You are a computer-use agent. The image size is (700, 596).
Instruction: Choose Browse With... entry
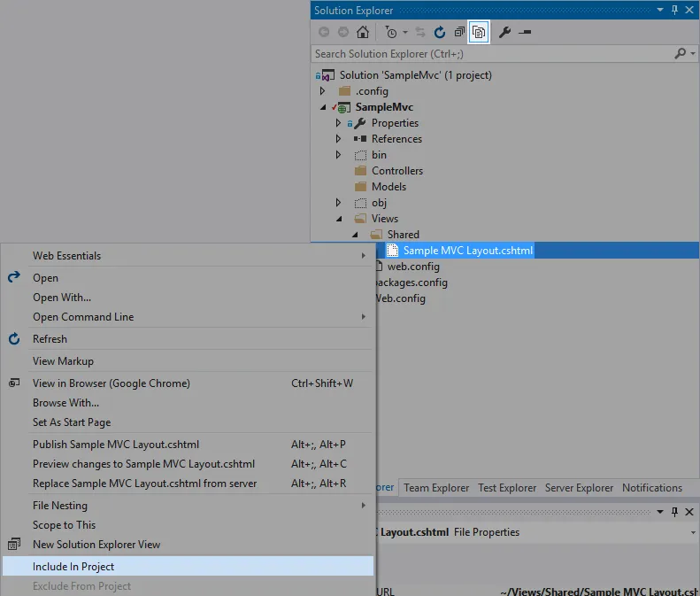(188, 403)
